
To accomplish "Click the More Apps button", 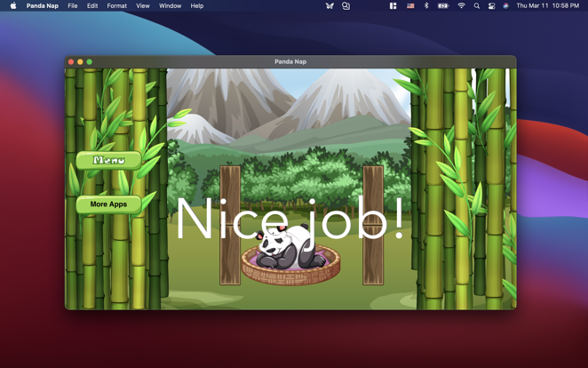I will (108, 204).
